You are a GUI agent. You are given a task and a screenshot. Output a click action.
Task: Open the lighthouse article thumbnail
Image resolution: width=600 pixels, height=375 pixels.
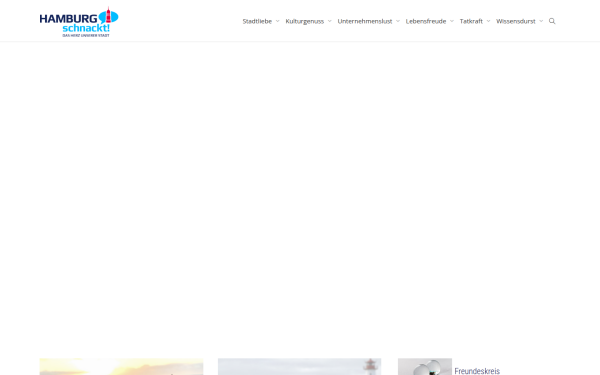click(300, 367)
